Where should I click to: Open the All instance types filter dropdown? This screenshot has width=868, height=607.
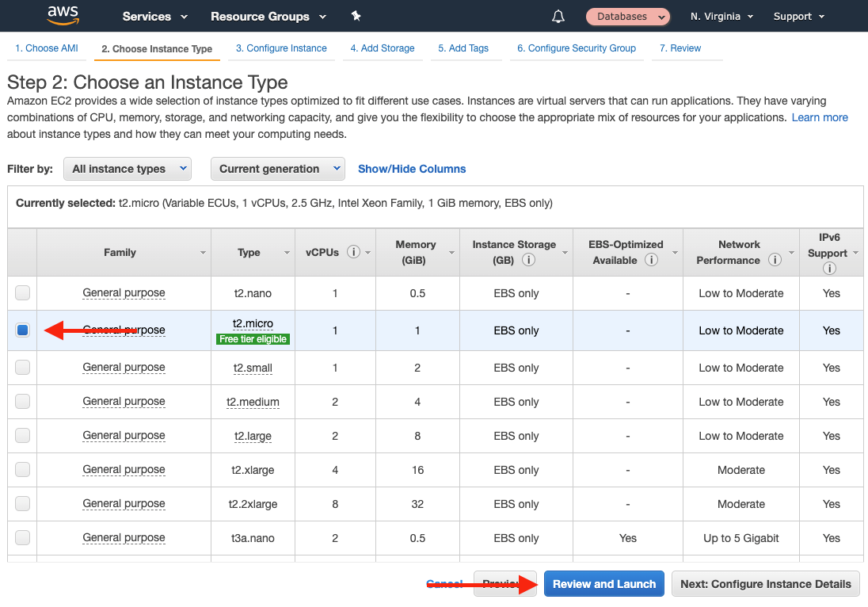pyautogui.click(x=127, y=168)
